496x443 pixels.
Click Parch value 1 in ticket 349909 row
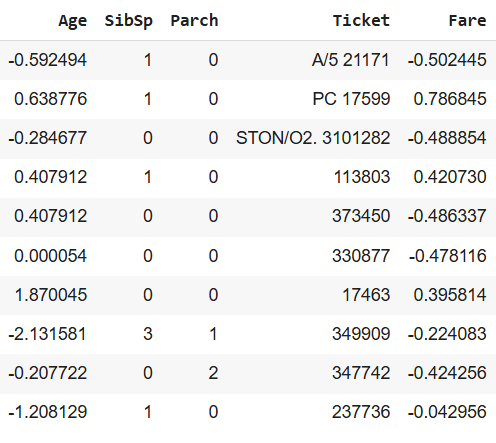pos(214,334)
